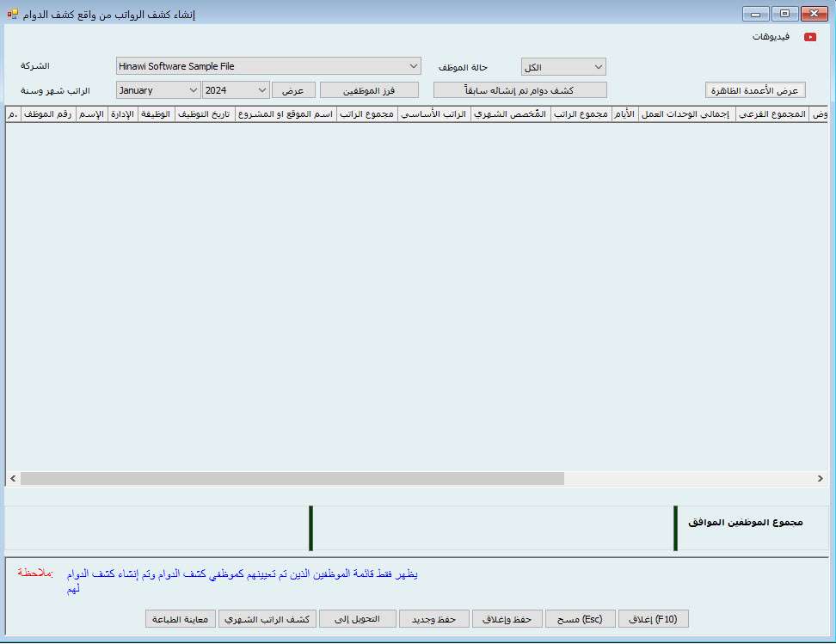
Task: Click the فرز الموظفين sort employees button
Action: [369, 90]
